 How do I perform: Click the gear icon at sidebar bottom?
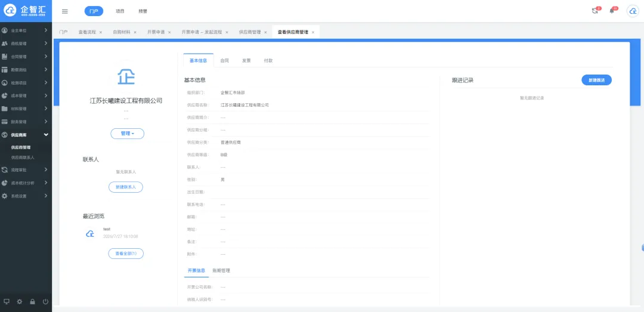coord(19,301)
